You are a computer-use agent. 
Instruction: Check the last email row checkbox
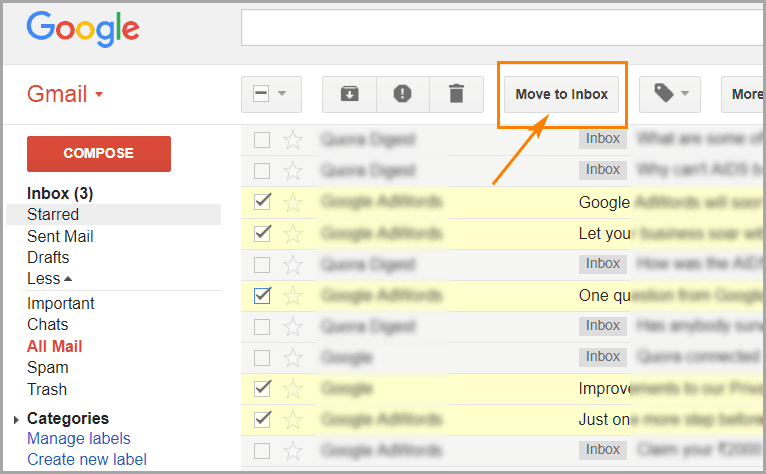click(262, 451)
